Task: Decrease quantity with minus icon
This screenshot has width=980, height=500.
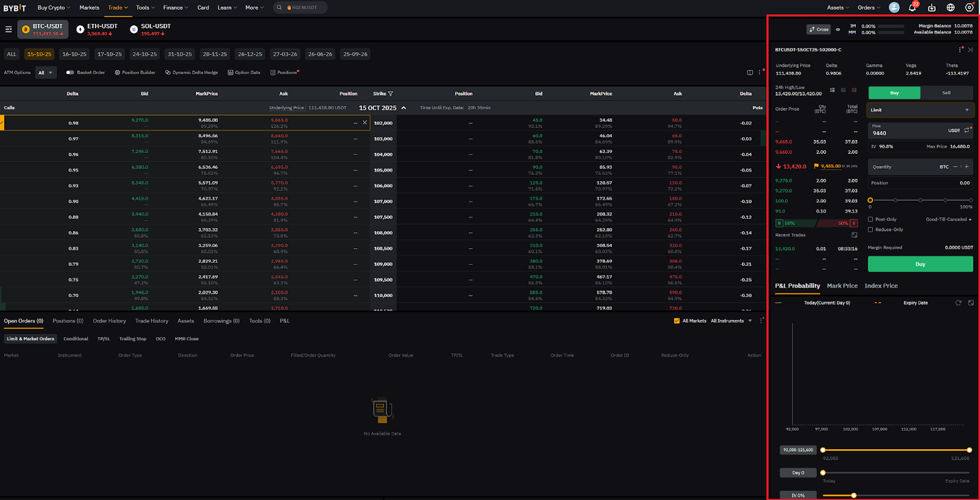Action: tap(954, 167)
